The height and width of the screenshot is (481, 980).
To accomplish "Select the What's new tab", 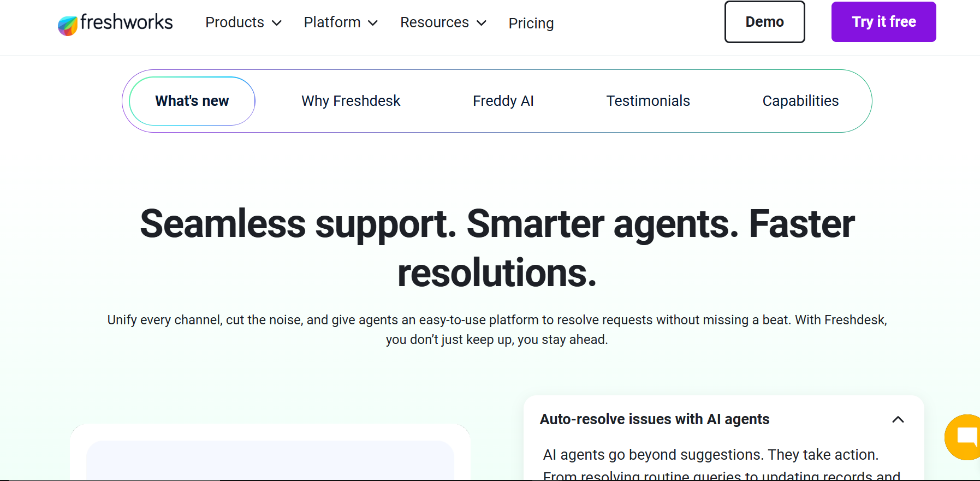I will 192,101.
